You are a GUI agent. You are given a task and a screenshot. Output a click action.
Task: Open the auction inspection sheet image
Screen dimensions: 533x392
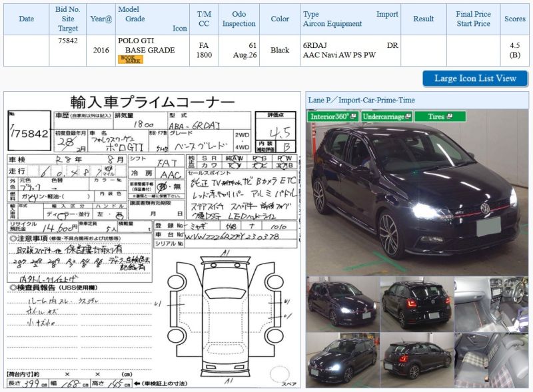point(153,240)
